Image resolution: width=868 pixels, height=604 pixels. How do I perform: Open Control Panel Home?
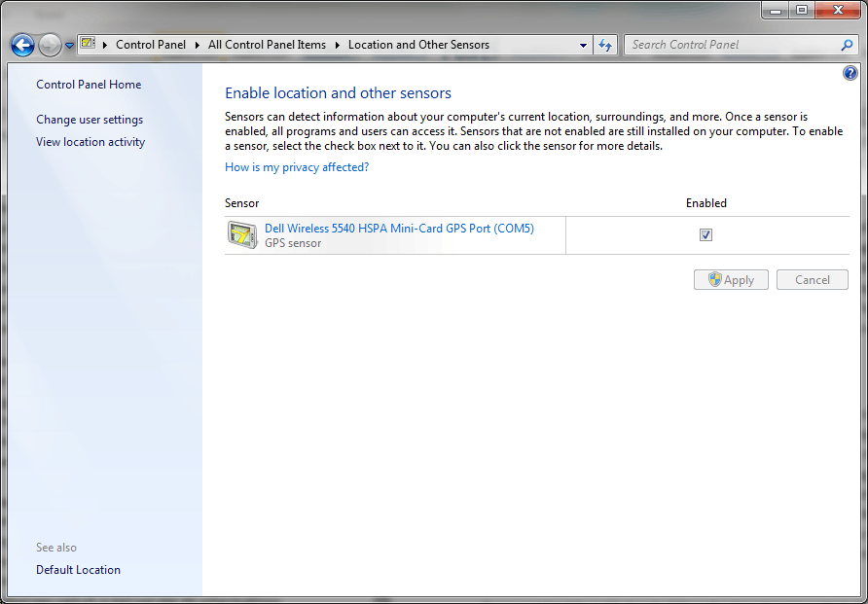pyautogui.click(x=89, y=84)
